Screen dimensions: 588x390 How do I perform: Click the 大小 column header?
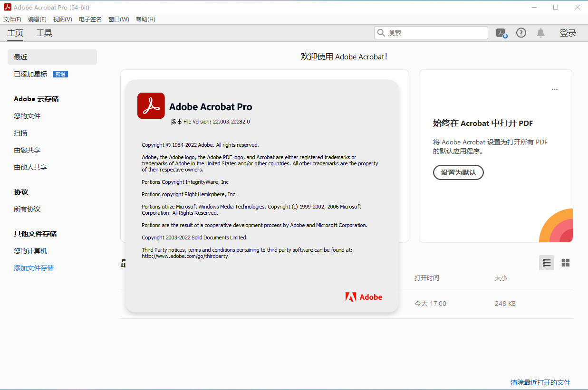[x=501, y=278]
